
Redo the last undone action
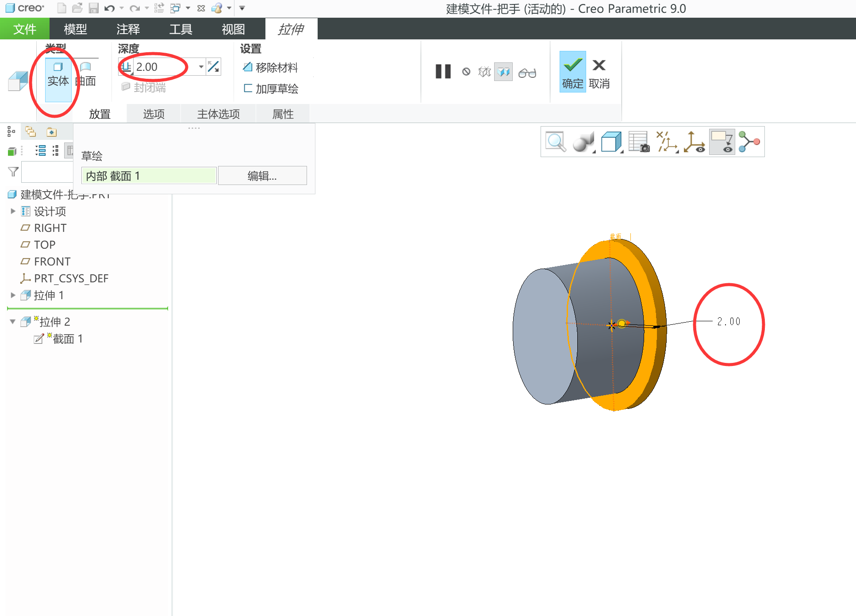point(135,8)
